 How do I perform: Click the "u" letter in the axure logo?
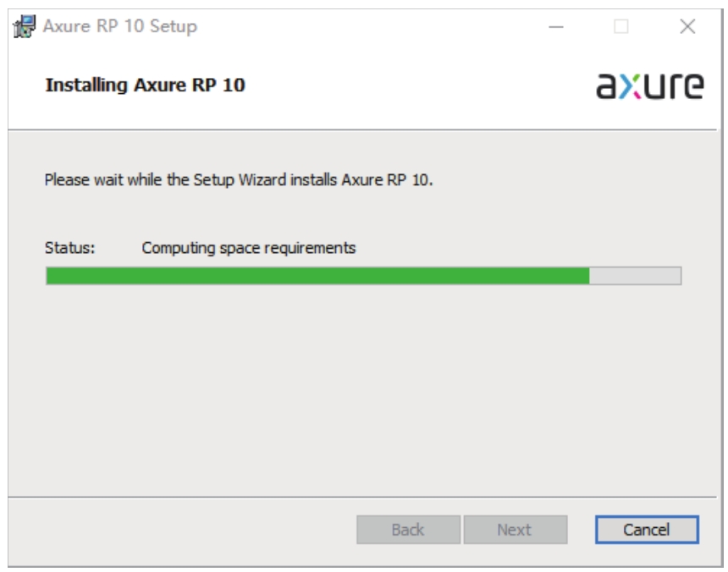point(656,86)
